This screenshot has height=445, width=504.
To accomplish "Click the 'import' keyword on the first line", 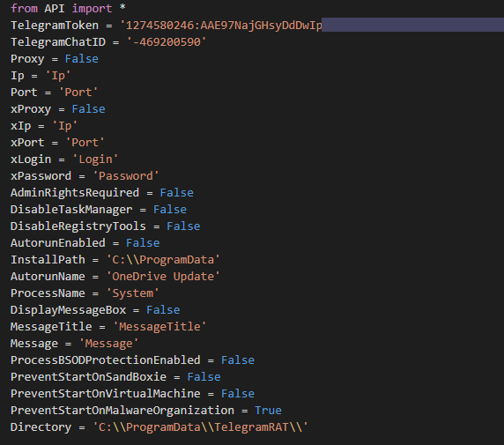I will tap(92, 9).
